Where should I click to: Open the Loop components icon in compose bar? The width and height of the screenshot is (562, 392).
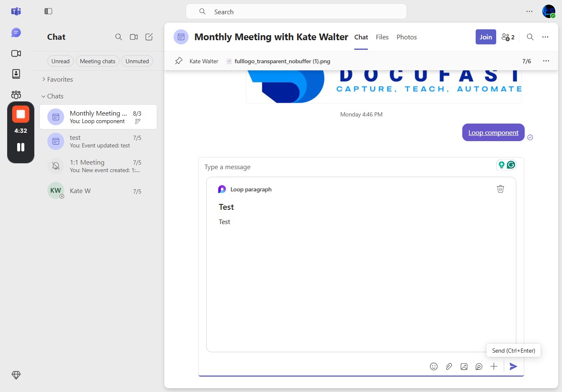click(x=479, y=366)
